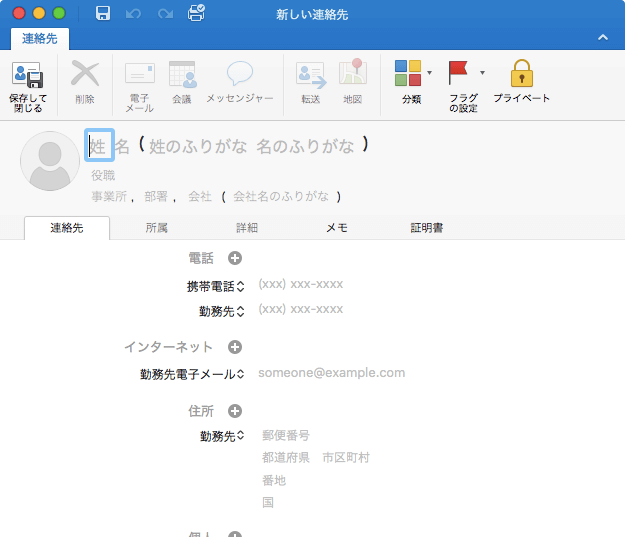Select the 連絡先 ribbon tab
Screen dimensions: 625x537
pos(40,39)
